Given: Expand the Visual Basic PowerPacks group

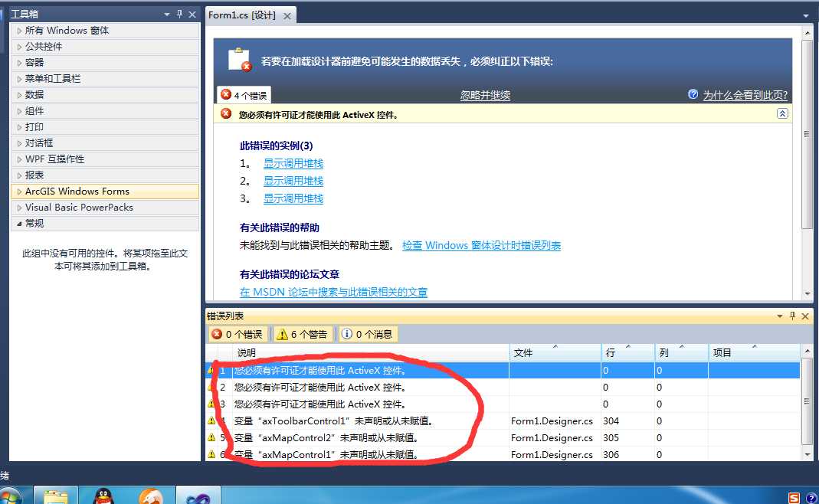Looking at the screenshot, I should [104, 208].
